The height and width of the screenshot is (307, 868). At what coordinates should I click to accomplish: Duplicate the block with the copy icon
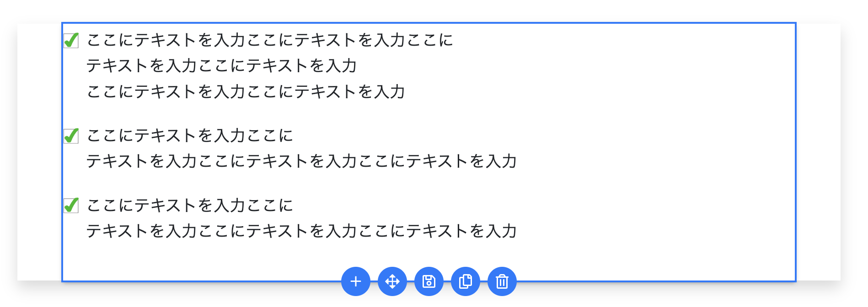465,281
